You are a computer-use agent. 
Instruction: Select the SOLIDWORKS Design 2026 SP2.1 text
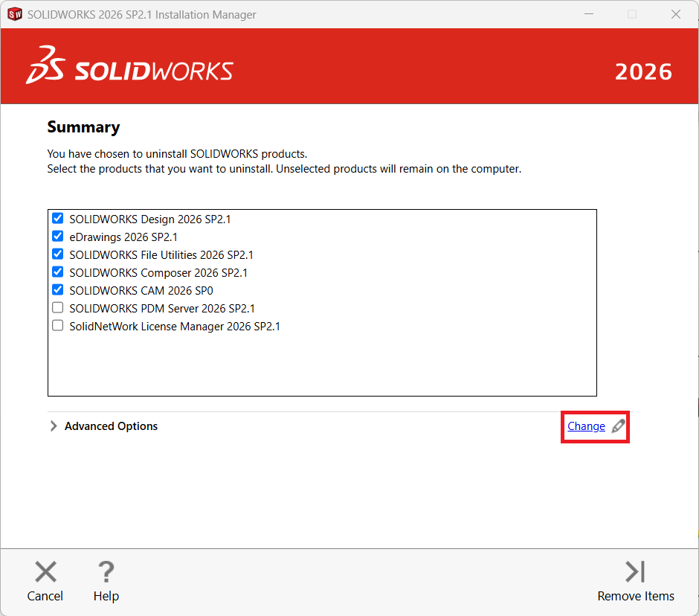(x=149, y=219)
